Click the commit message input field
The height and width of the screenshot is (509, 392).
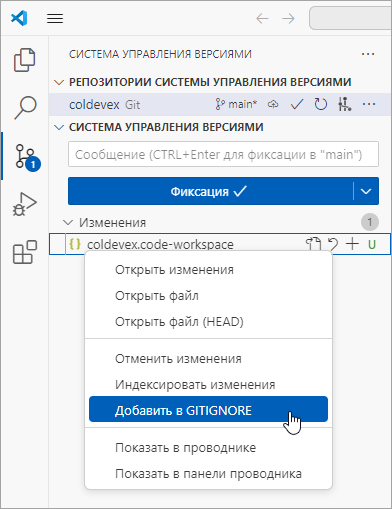click(223, 154)
